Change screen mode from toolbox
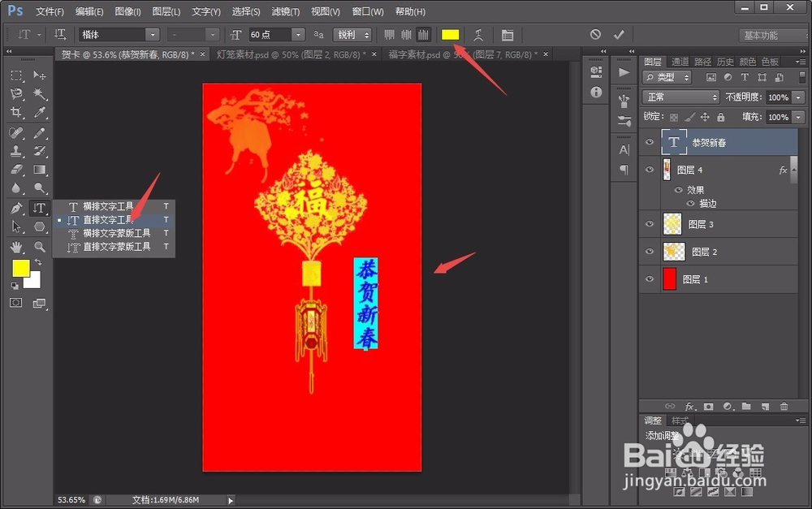 pyautogui.click(x=39, y=304)
